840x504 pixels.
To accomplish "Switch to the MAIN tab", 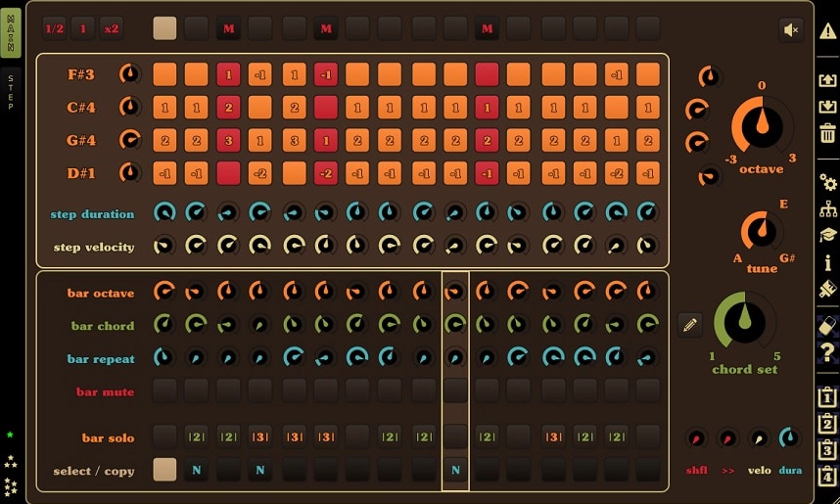I will pos(11,33).
